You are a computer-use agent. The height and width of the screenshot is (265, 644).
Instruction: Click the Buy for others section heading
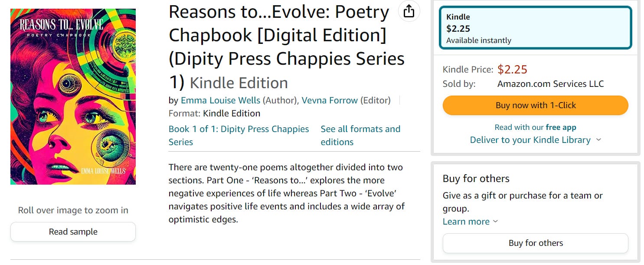pyautogui.click(x=476, y=179)
